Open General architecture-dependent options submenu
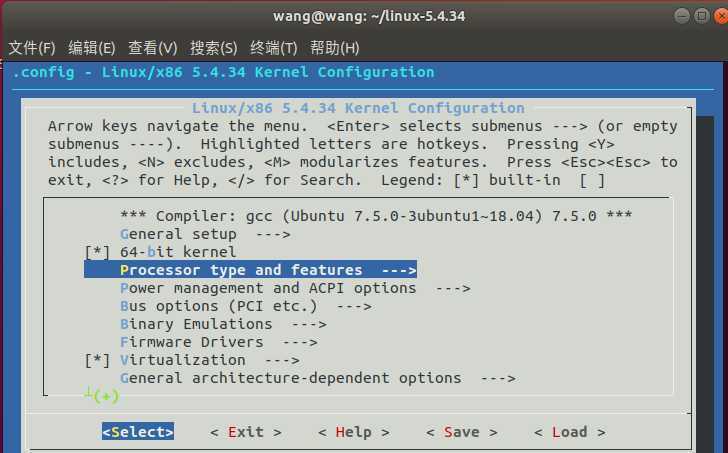The height and width of the screenshot is (453, 728). pos(318,378)
